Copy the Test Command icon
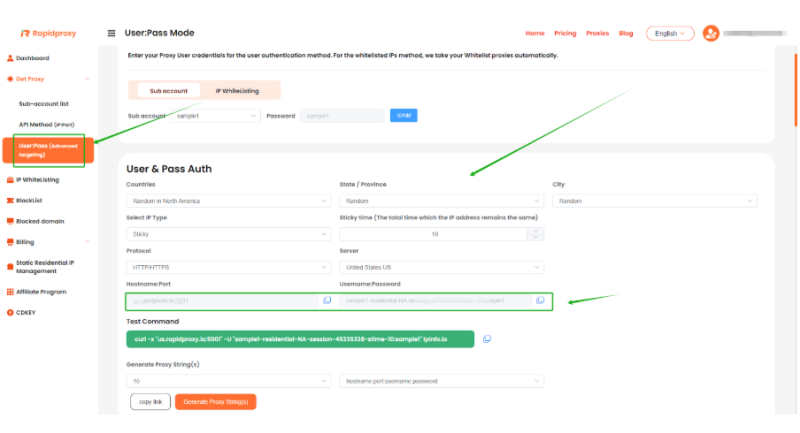This screenshot has height=433, width=800. pos(487,339)
